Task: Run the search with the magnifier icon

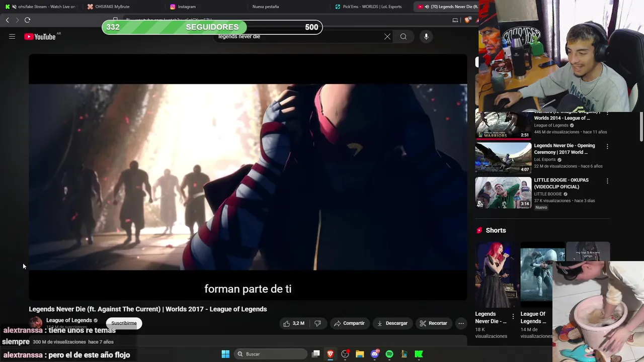Action: click(404, 36)
